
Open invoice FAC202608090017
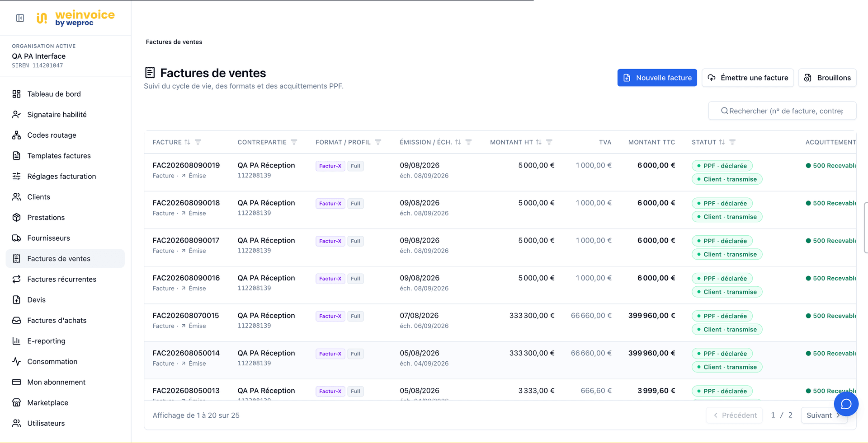186,240
